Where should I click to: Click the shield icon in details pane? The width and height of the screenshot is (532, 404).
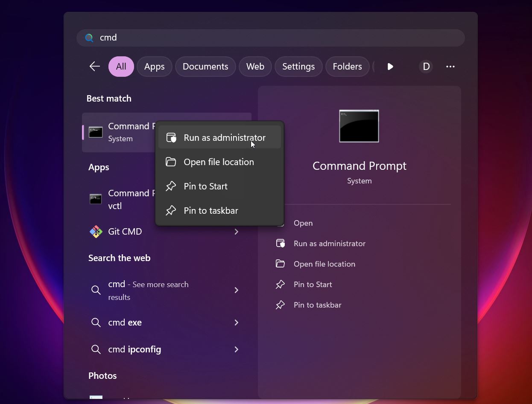click(x=281, y=243)
